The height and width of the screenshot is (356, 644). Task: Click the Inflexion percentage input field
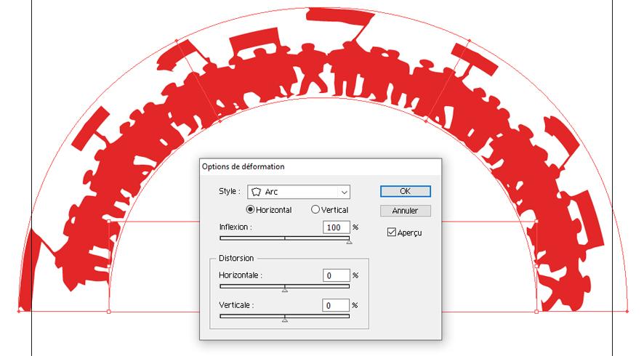337,227
